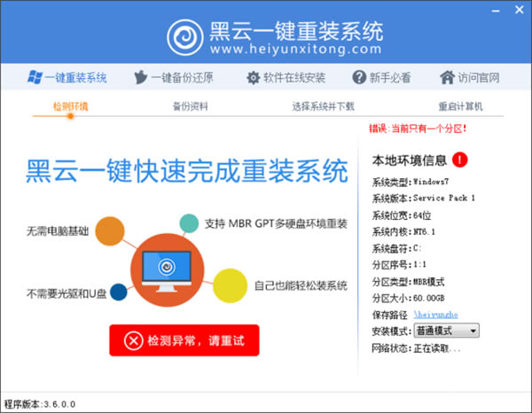Switch to 一键备份还原 tab
This screenshot has width=532, height=413.
click(x=174, y=78)
